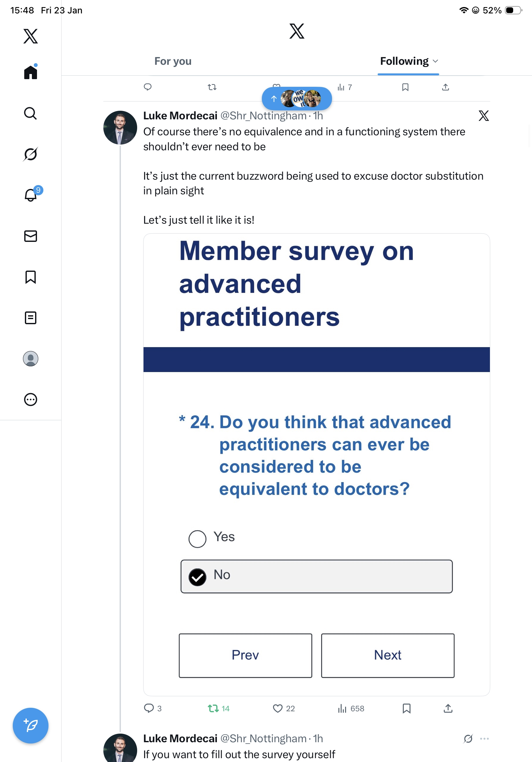Bookmark the survey post

pos(406,709)
